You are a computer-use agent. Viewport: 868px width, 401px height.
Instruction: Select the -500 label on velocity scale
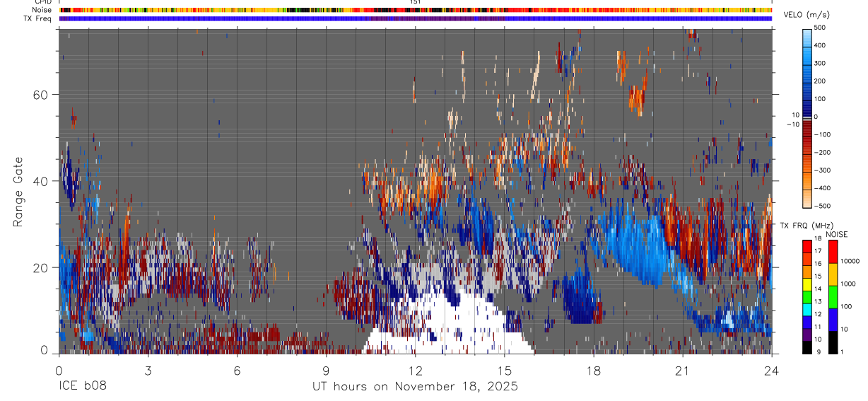tap(821, 207)
